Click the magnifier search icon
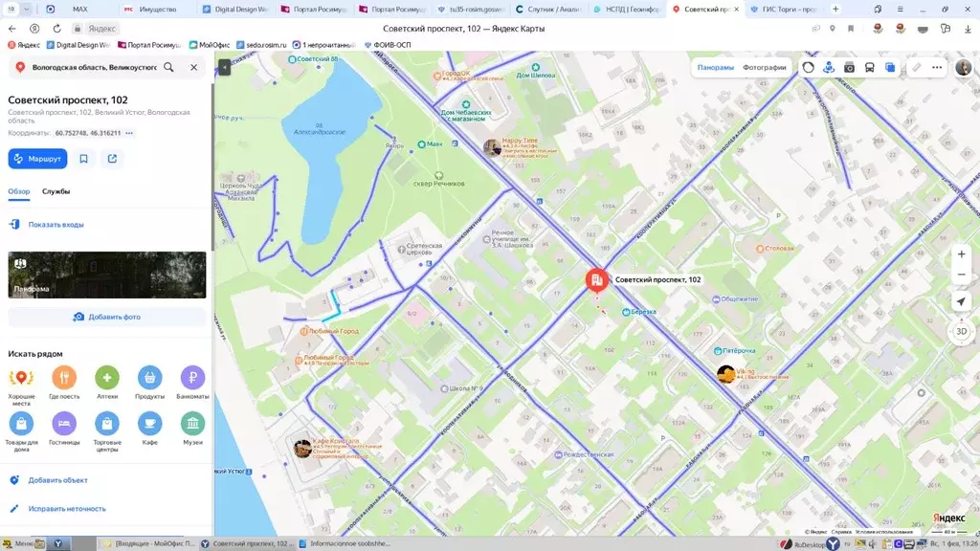Viewport: 980px width, 551px height. click(x=168, y=67)
